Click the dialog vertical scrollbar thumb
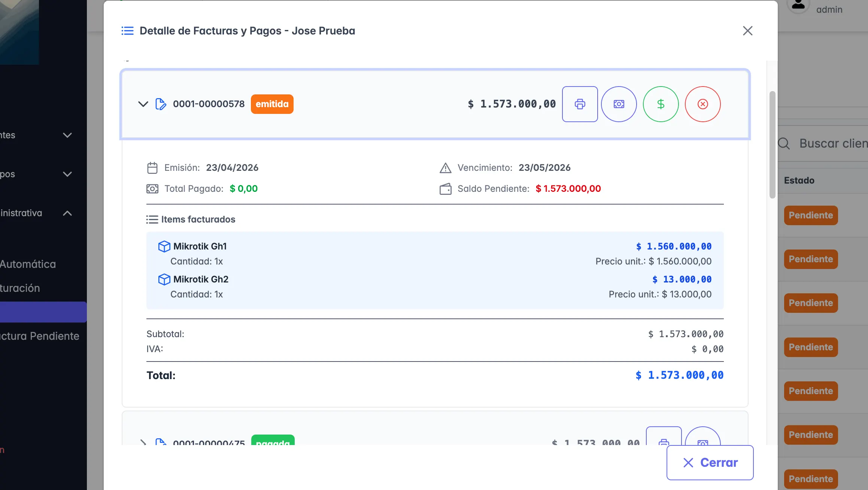 (x=772, y=144)
